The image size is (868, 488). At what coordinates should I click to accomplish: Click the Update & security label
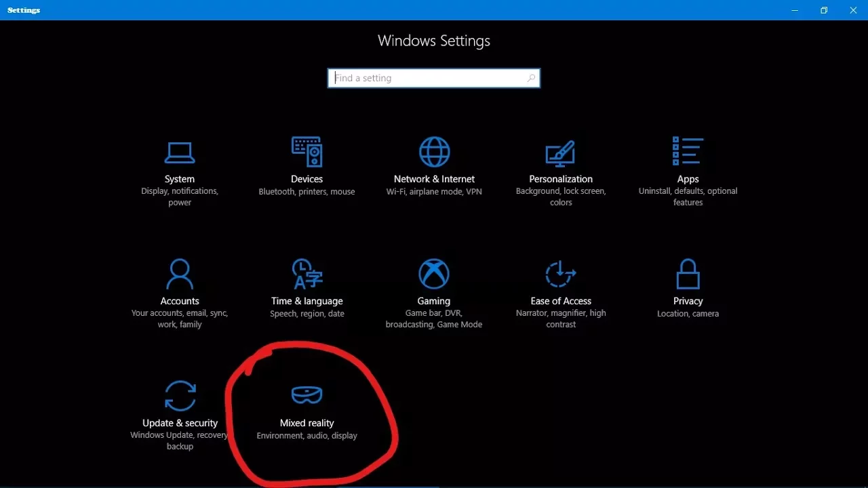180,423
